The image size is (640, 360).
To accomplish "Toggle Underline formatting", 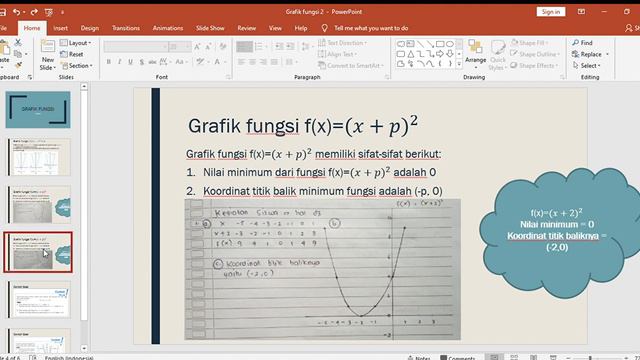I will (130, 62).
